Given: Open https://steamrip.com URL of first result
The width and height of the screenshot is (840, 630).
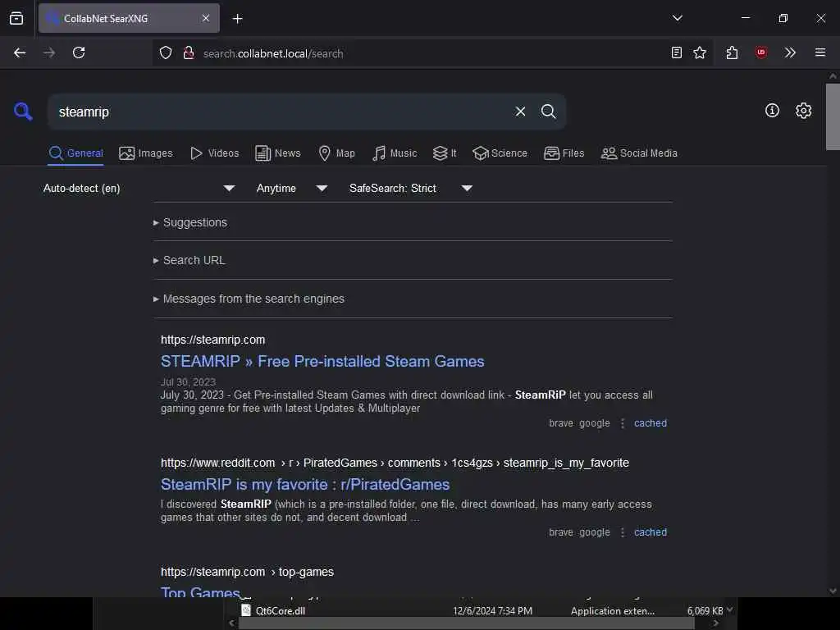Looking at the screenshot, I should 212,340.
